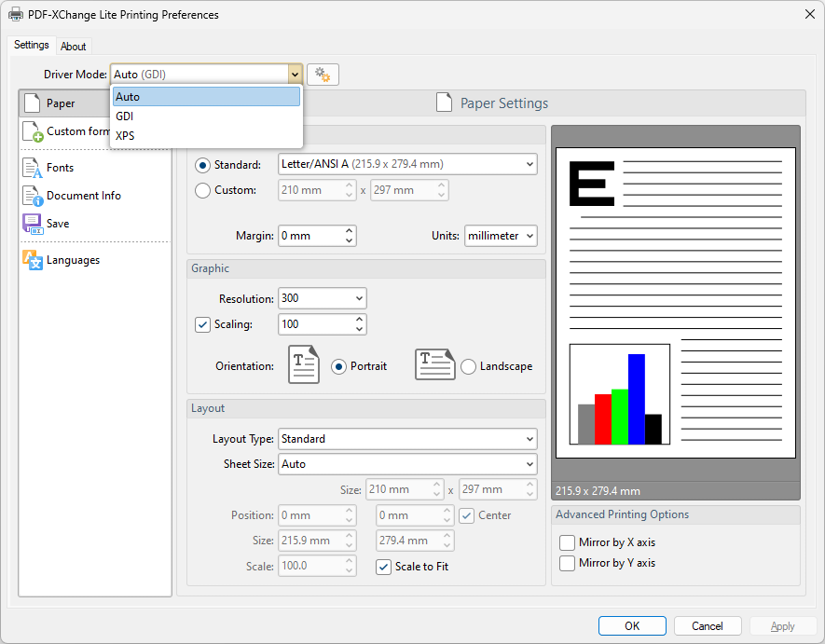Open the Languages section icon
This screenshot has width=825, height=644.
click(x=32, y=260)
